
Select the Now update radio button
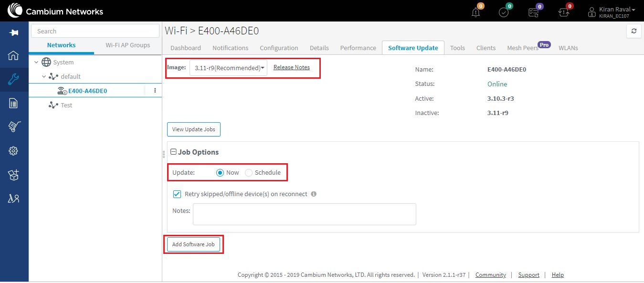tap(220, 173)
